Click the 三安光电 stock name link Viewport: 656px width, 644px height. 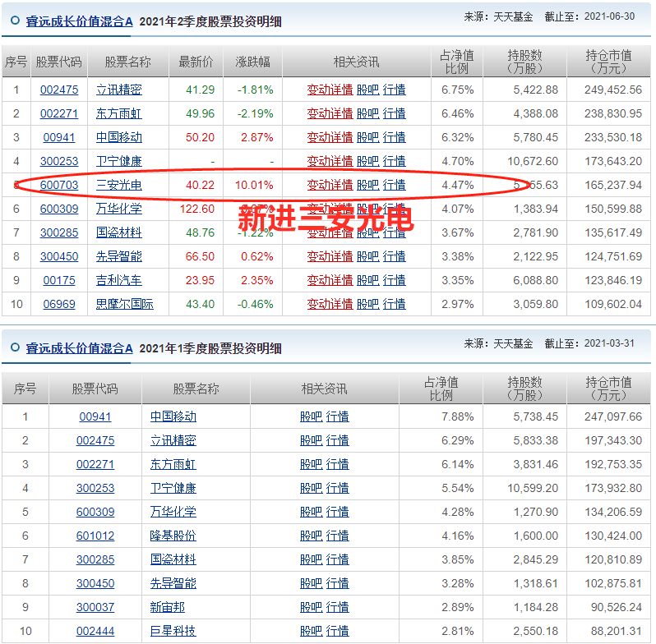(119, 185)
